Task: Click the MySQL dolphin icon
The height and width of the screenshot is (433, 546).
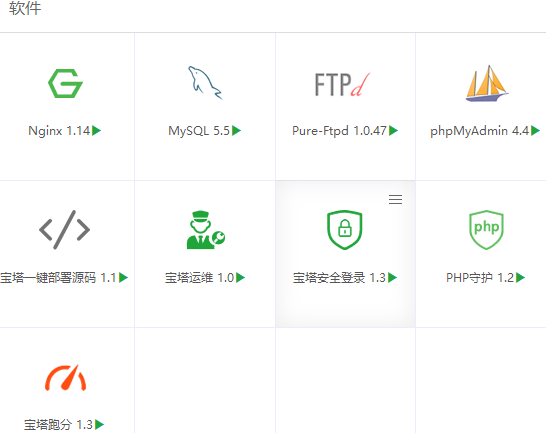Action: [205, 83]
